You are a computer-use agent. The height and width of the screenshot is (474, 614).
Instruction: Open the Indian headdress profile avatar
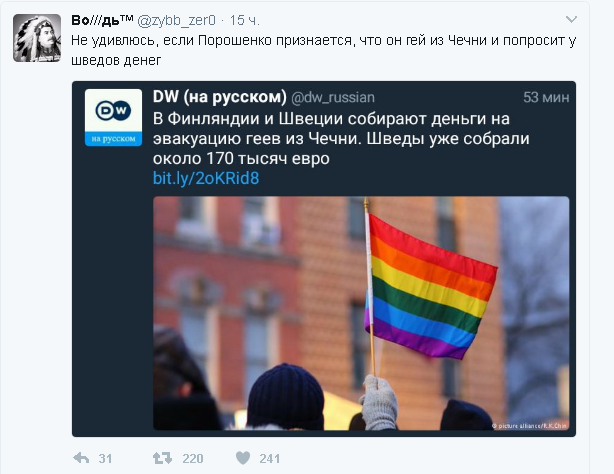coord(37,38)
